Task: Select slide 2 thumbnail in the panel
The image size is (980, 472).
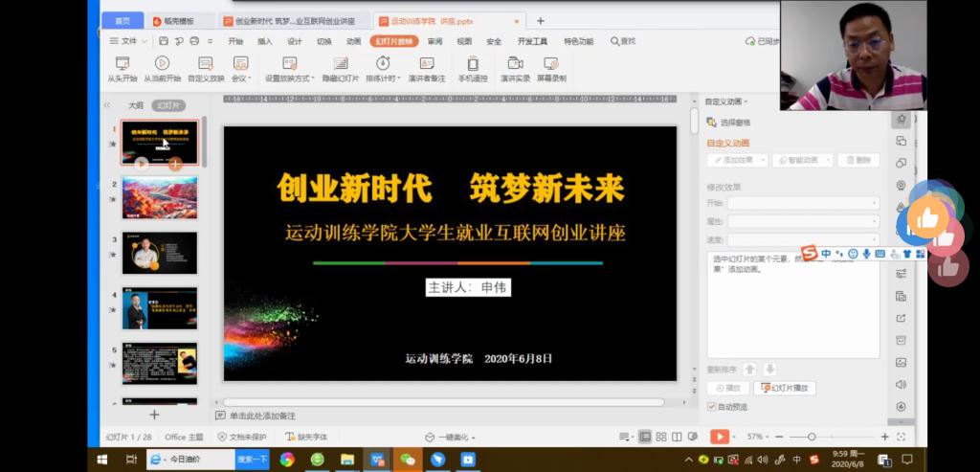Action: click(159, 198)
